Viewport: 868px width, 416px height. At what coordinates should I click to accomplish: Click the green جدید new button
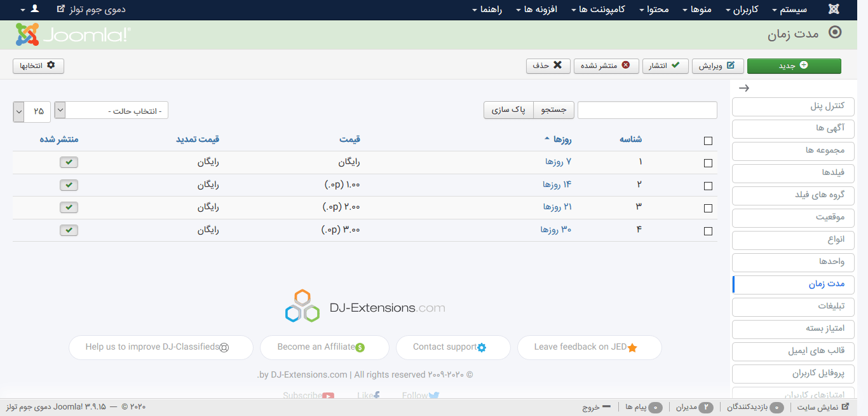click(x=794, y=66)
